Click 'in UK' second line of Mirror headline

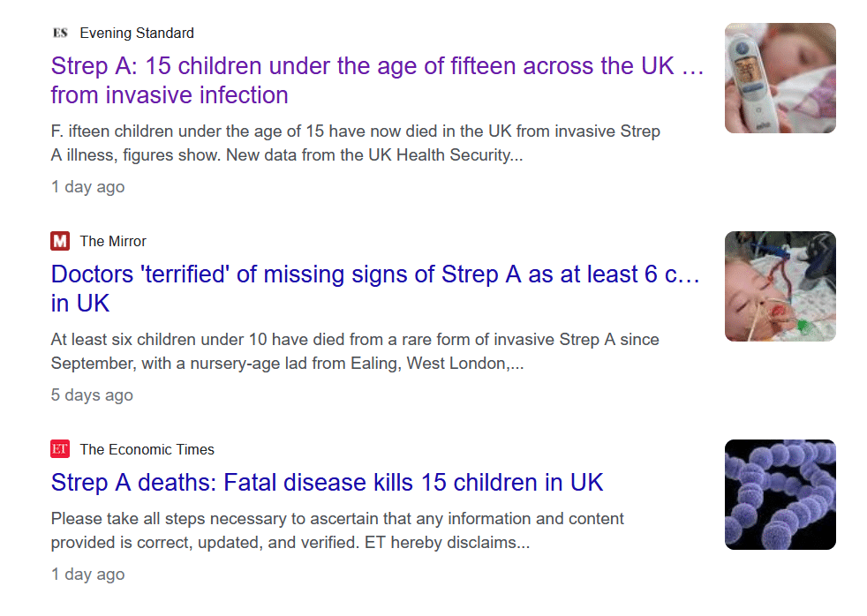pyautogui.click(x=80, y=304)
